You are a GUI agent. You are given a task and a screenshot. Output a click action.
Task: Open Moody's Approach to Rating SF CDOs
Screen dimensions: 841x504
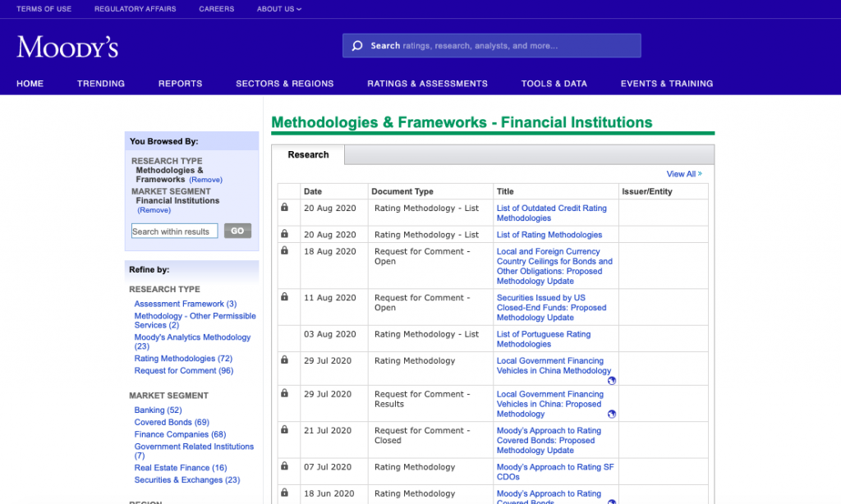point(555,472)
